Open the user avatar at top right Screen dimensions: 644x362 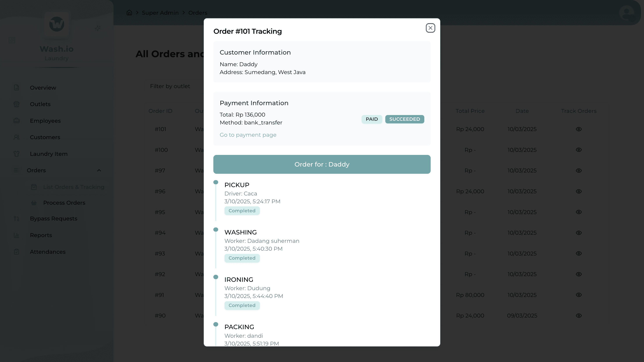pyautogui.click(x=627, y=12)
